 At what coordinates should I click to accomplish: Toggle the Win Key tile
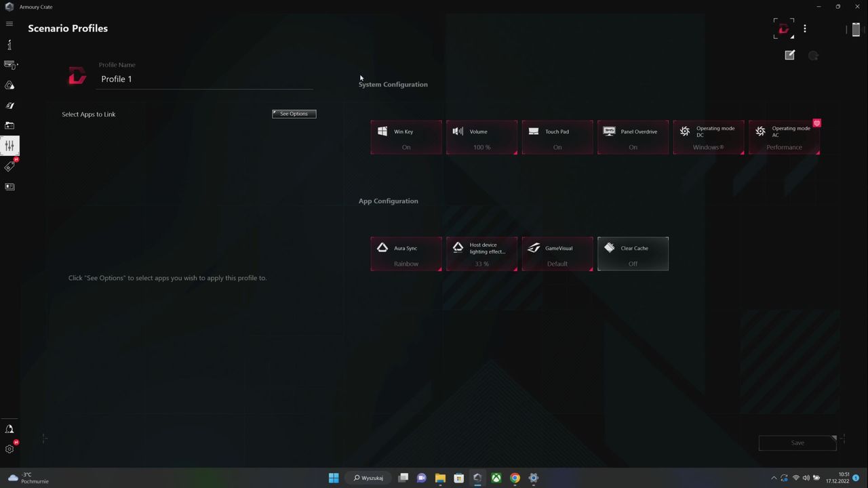(x=406, y=138)
